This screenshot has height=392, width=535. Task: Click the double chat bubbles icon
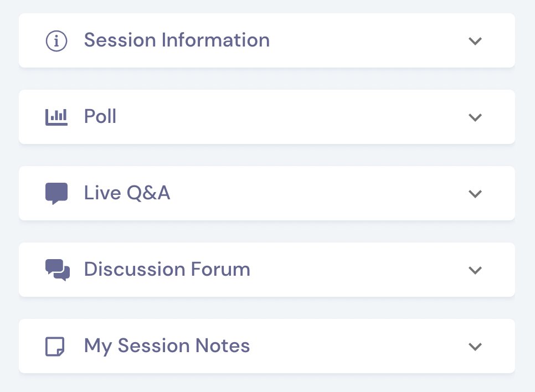[58, 270]
